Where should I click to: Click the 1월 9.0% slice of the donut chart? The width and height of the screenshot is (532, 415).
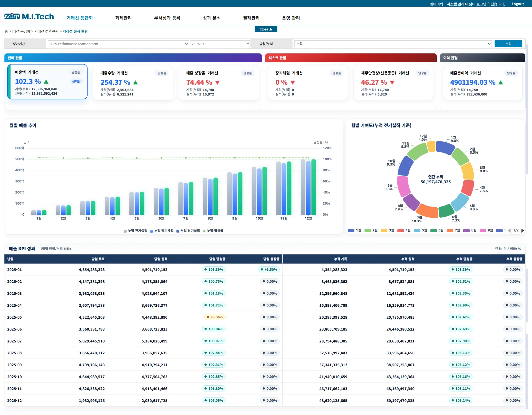click(x=444, y=147)
